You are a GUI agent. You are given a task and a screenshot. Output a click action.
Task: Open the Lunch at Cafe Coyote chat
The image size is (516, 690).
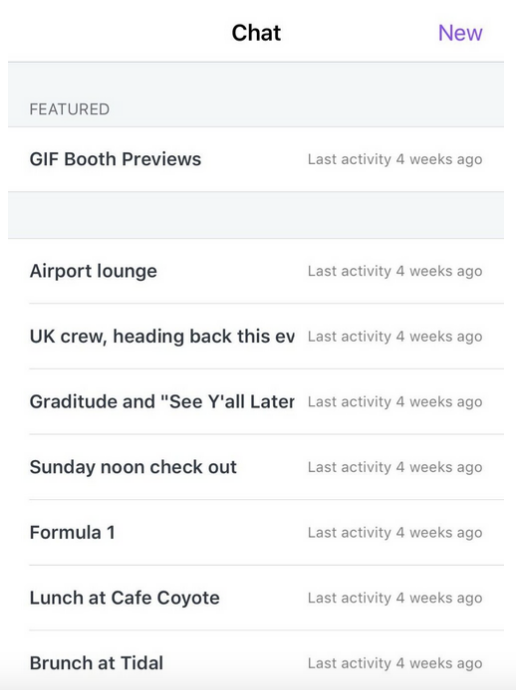(256, 598)
